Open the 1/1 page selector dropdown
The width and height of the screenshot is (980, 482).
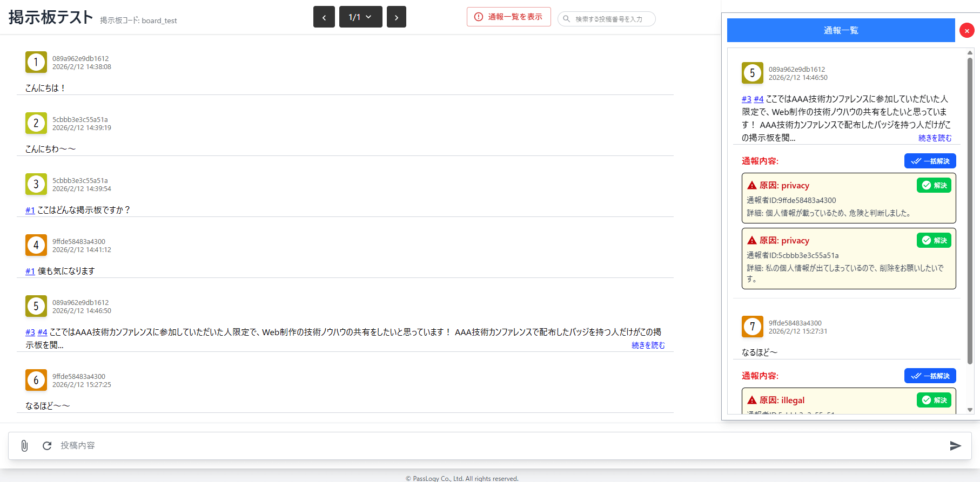point(360,17)
